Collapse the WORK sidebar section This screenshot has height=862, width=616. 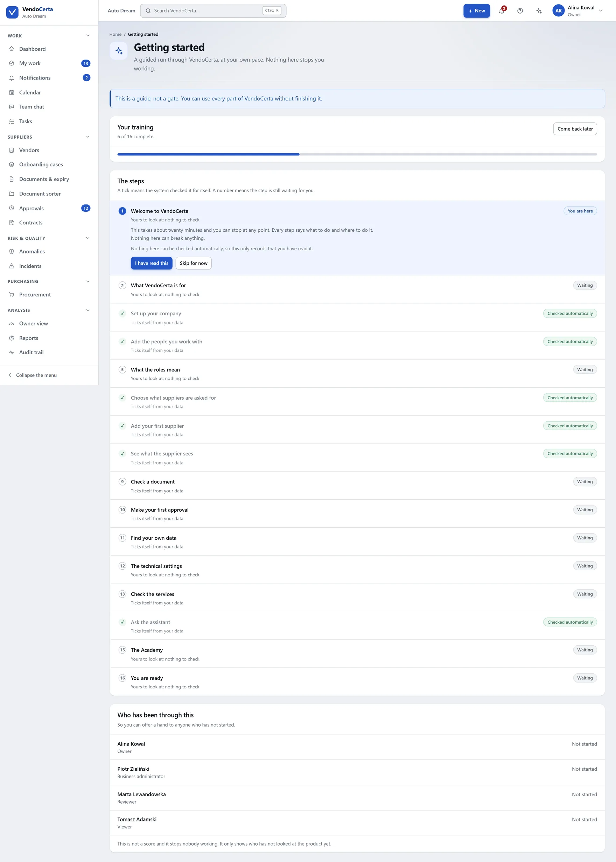87,36
